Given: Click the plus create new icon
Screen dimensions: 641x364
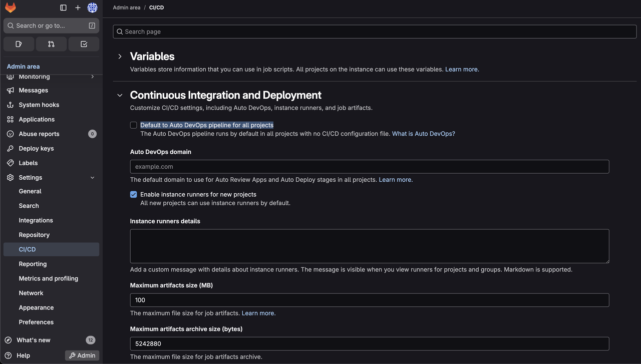Looking at the screenshot, I should click(78, 8).
